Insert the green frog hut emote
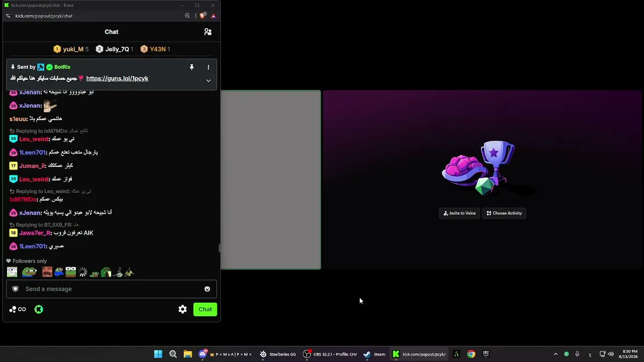644x362 pixels. click(x=106, y=272)
